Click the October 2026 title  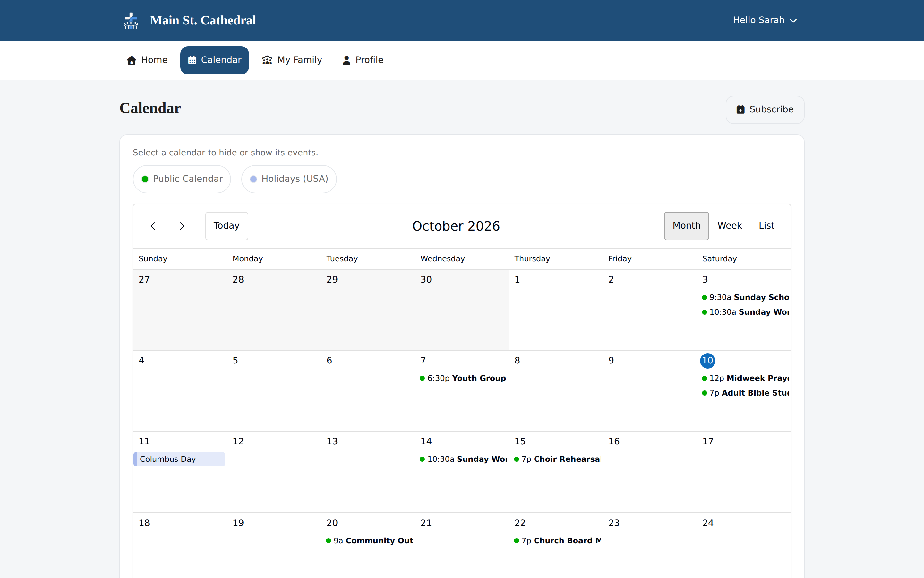(x=456, y=226)
